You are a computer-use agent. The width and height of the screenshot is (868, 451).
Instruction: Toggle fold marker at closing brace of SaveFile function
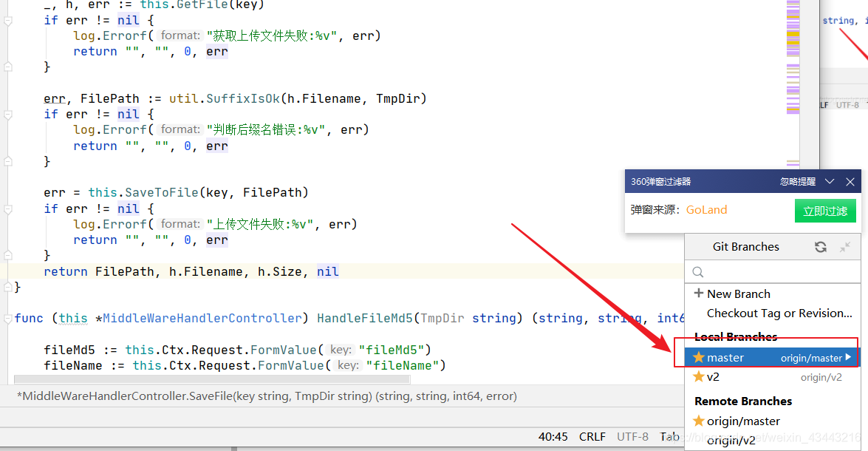[x=7, y=287]
